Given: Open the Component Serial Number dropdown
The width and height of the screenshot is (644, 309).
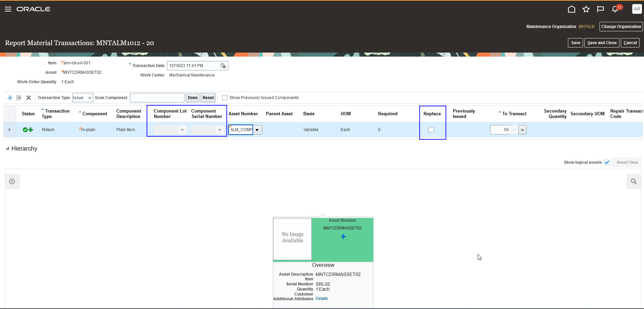Looking at the screenshot, I should (219, 130).
